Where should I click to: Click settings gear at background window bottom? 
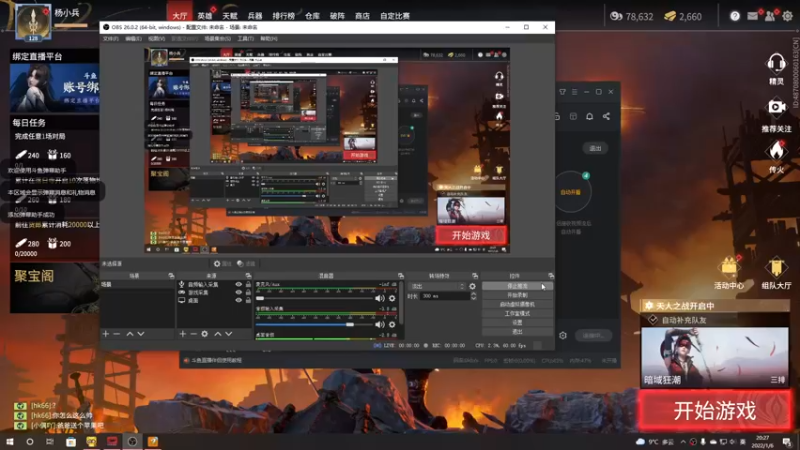pos(563,335)
